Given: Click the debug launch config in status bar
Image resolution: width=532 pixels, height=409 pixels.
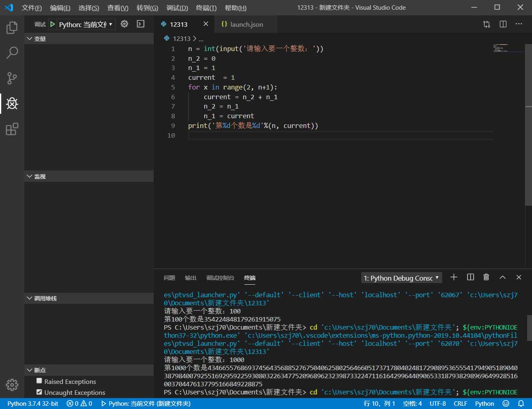Looking at the screenshot, I should point(146,404).
